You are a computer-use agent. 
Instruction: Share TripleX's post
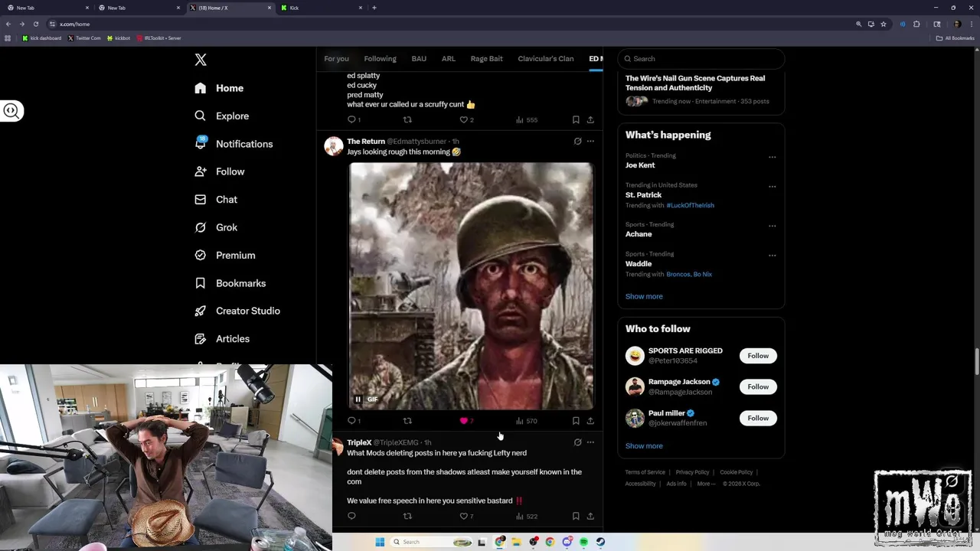coord(590,517)
